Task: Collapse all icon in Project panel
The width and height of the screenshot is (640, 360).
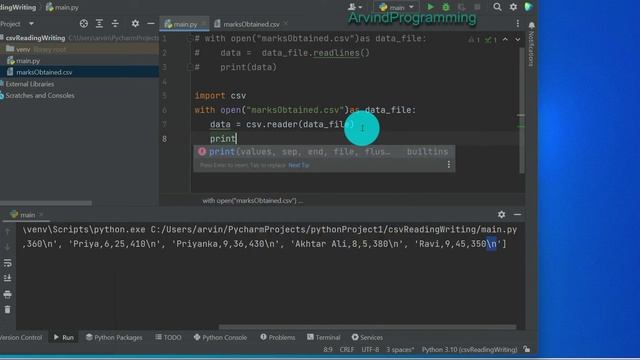Action: pos(115,24)
